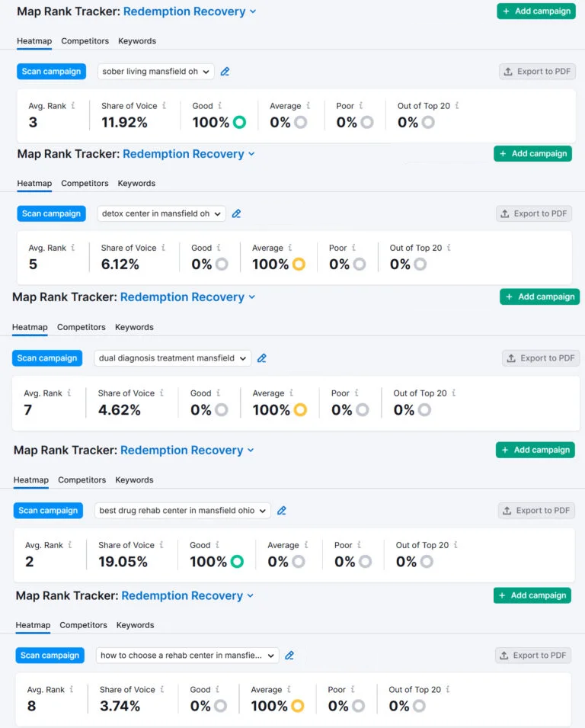The width and height of the screenshot is (585, 728).
Task: Open Keywords tab in the bottom panel
Action: [135, 625]
